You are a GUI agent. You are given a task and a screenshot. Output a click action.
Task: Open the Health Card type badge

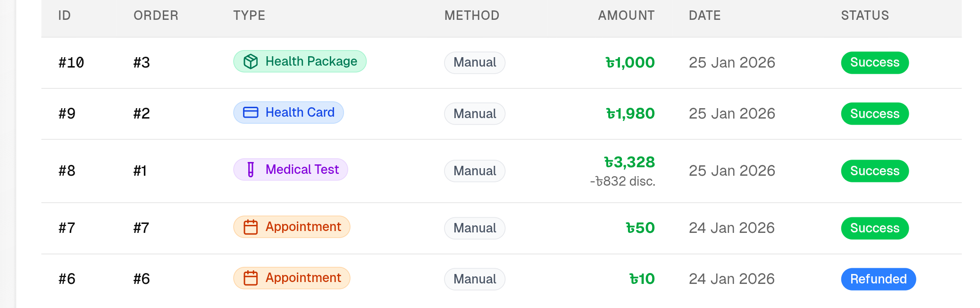[x=289, y=112]
